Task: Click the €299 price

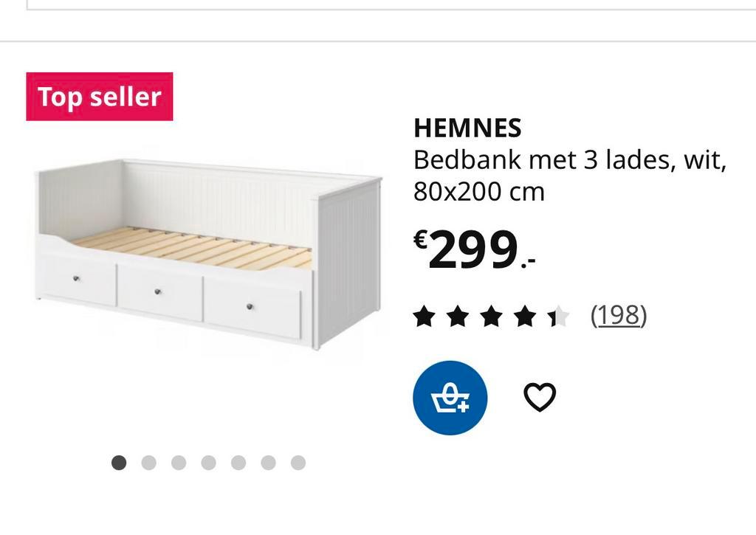Action: pos(473,250)
